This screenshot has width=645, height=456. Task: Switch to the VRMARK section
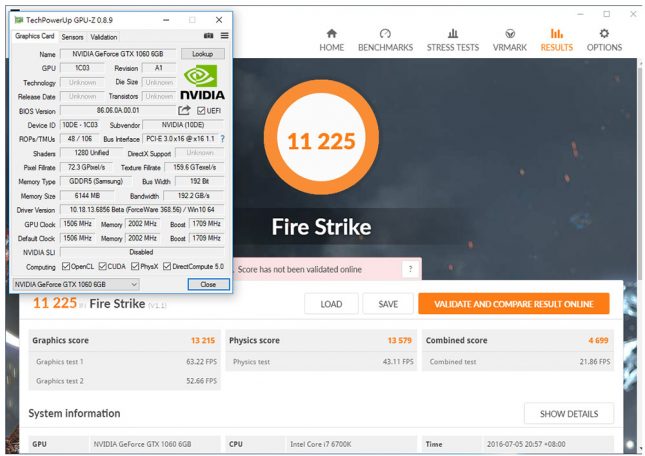pos(510,40)
